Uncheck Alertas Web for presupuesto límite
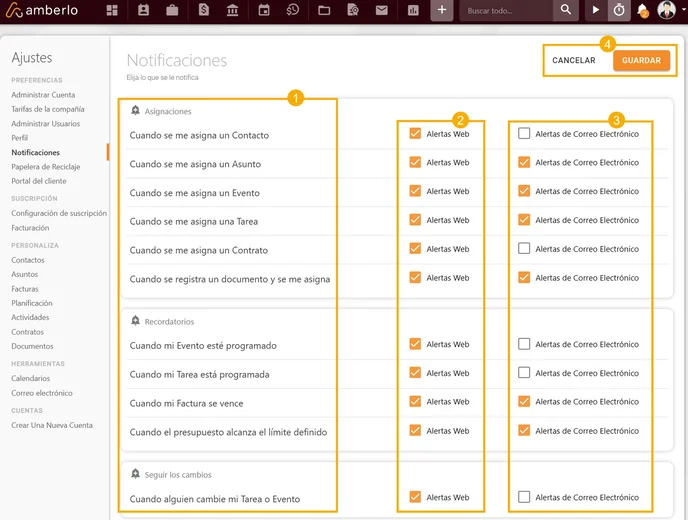Screen dimensions: 688x520 pyautogui.click(x=415, y=430)
